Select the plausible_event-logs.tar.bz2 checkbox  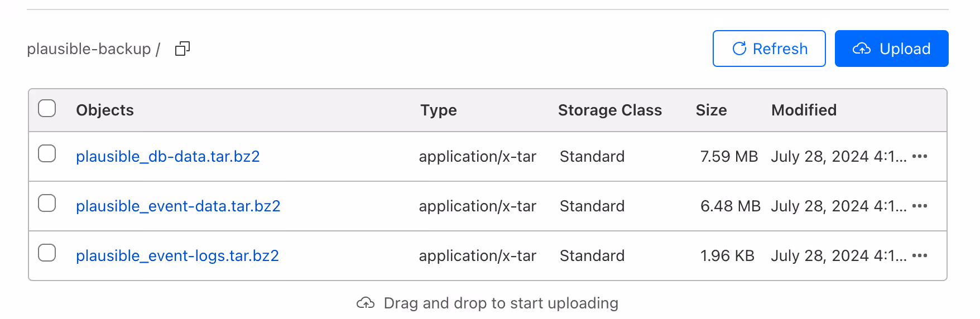point(47,253)
